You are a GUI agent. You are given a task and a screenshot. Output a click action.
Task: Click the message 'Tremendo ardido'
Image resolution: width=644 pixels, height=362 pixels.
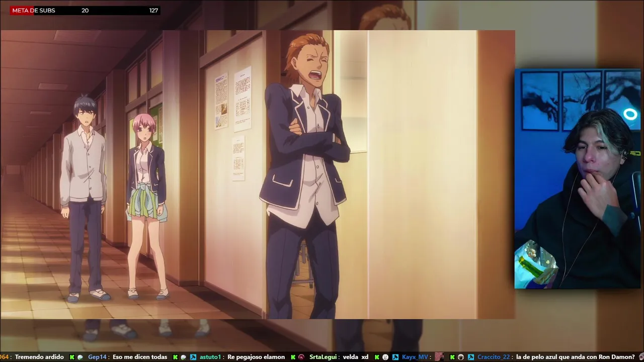click(x=39, y=357)
